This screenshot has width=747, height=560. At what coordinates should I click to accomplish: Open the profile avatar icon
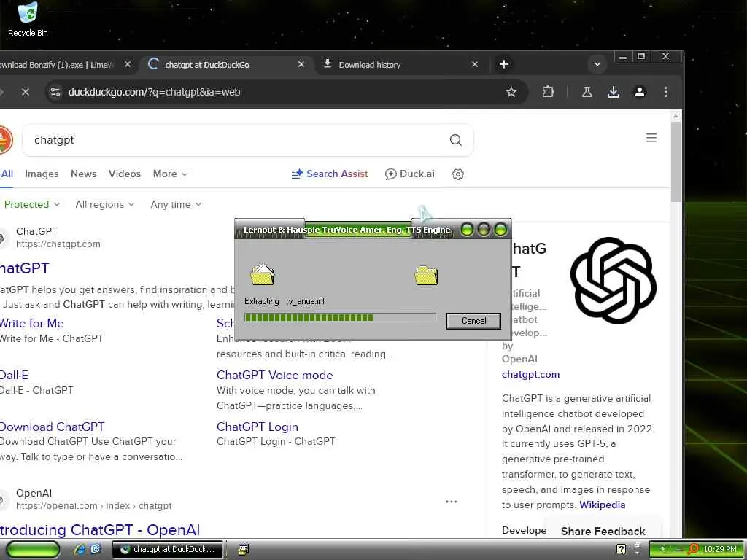tap(640, 92)
